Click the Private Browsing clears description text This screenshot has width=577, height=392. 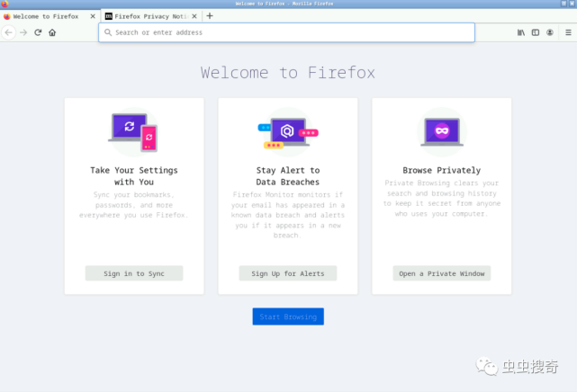pos(442,199)
